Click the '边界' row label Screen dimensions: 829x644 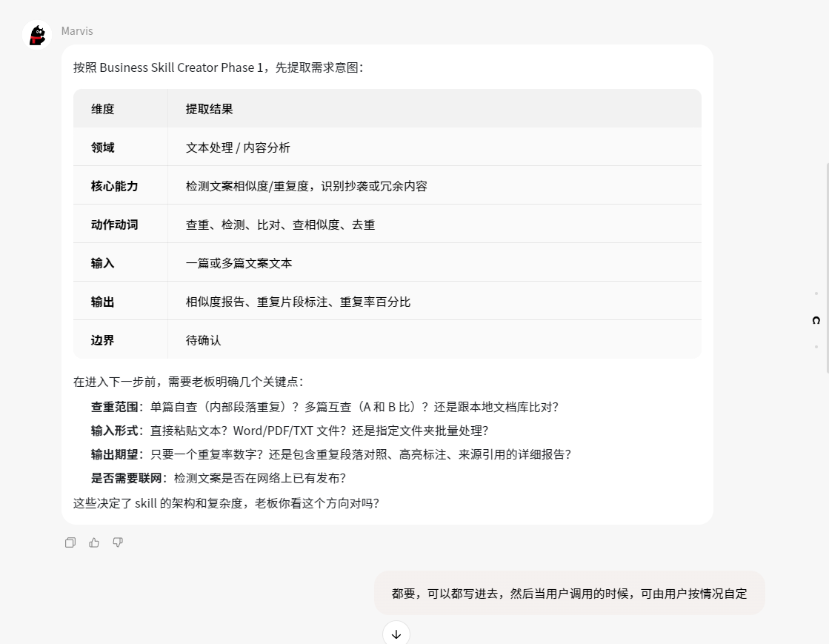tap(102, 340)
